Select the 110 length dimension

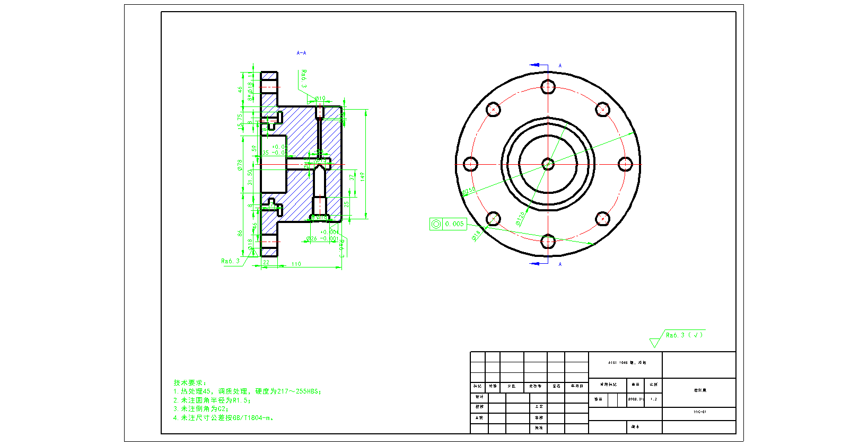tap(296, 264)
